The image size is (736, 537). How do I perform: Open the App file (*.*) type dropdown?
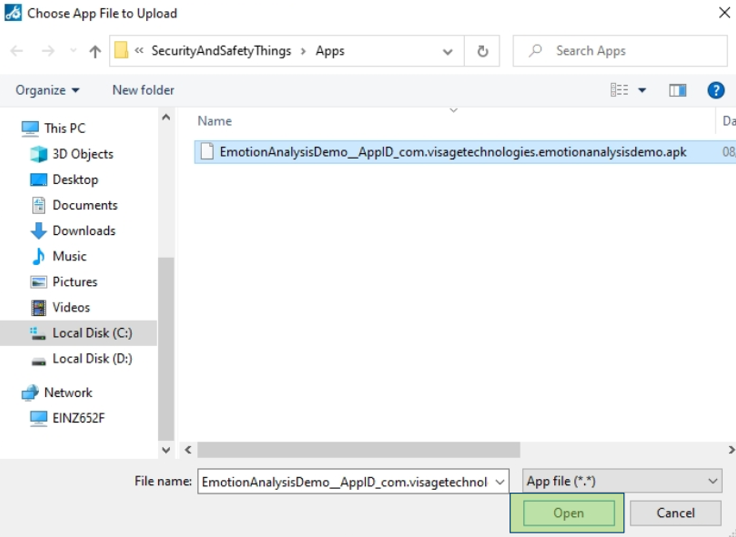[622, 481]
